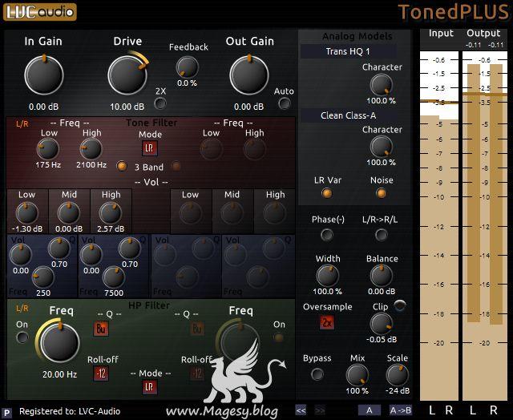This screenshot has height=420, width=513.
Task: Click the active Roll-off -12 button
Action: (x=101, y=374)
